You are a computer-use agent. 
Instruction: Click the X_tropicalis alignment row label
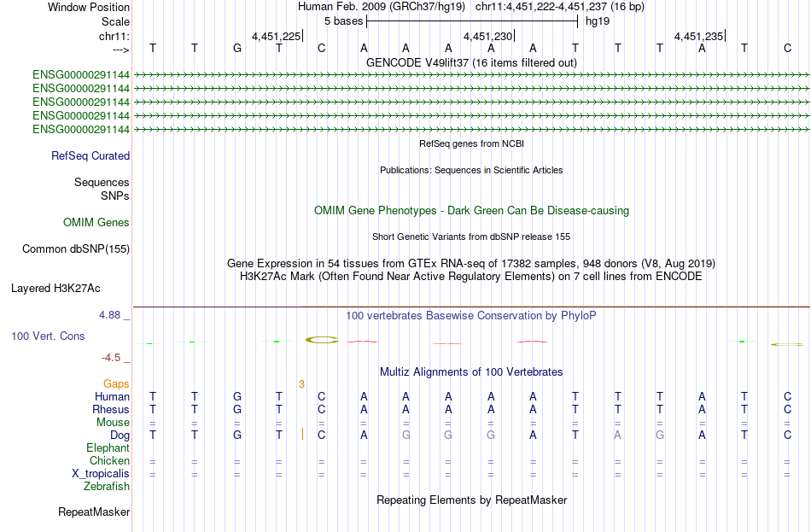pyautogui.click(x=101, y=474)
